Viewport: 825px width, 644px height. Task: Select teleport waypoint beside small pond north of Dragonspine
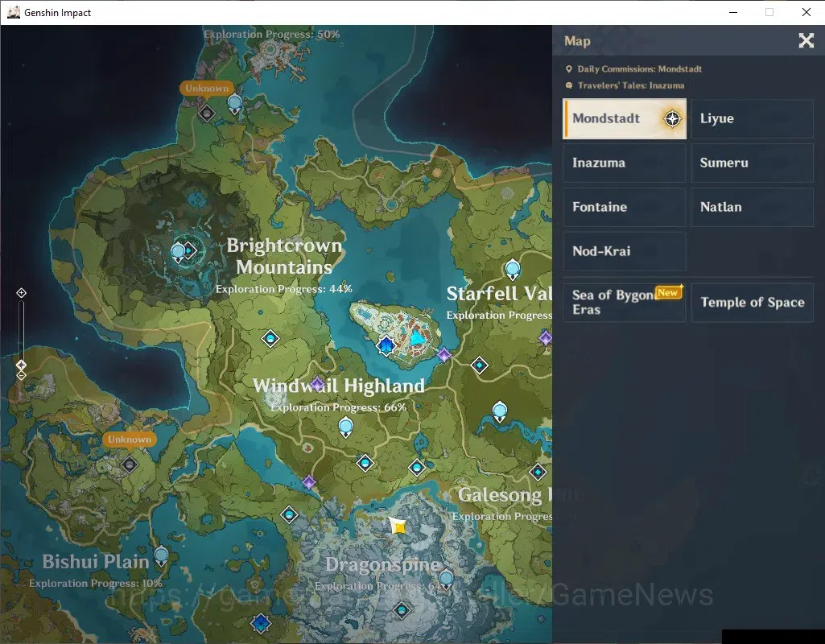pos(417,467)
